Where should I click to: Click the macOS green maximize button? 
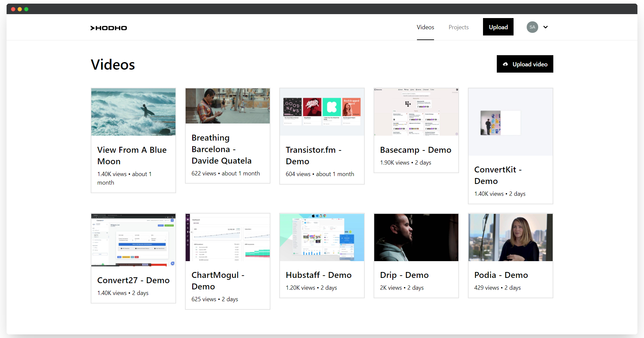(x=26, y=9)
